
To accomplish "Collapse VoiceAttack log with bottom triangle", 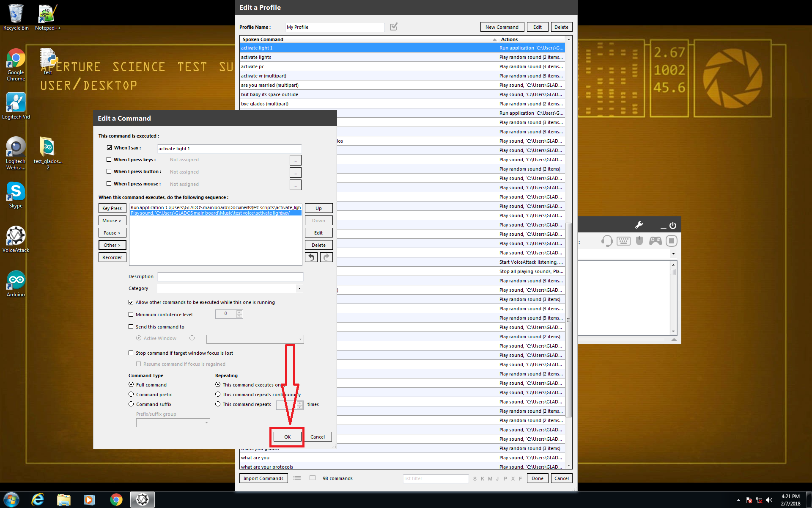I will 674,340.
